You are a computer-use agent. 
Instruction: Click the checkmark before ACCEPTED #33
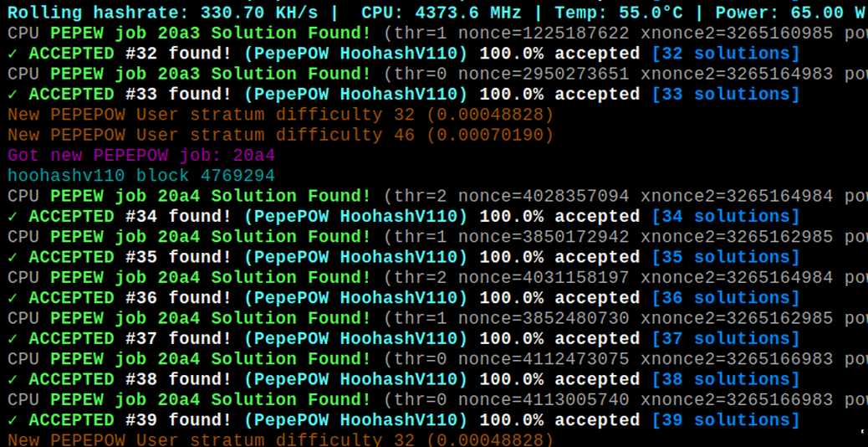pos(13,95)
